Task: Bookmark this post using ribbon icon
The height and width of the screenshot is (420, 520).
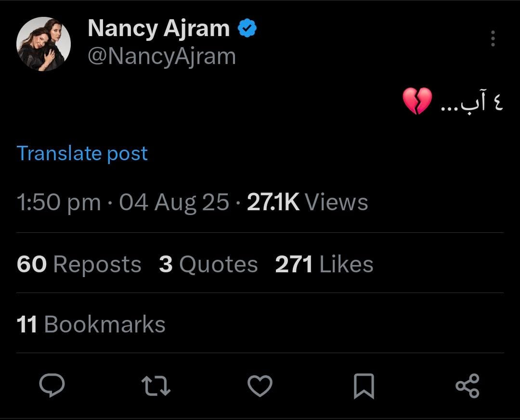Action: click(x=364, y=386)
